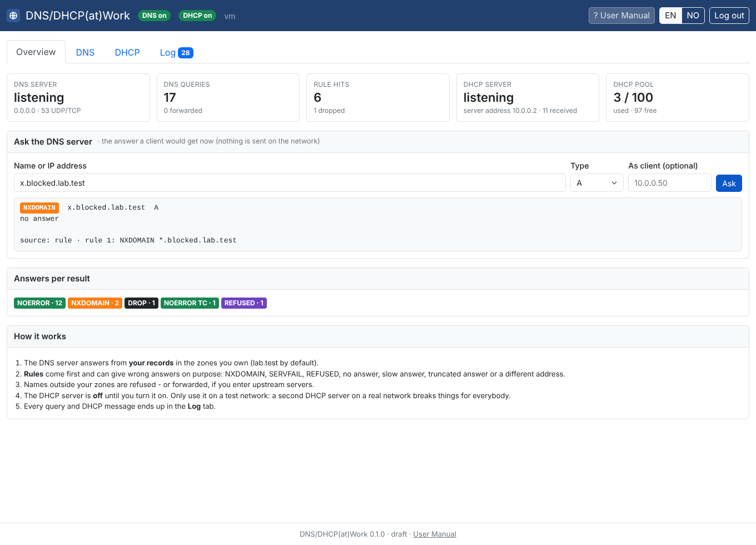Switch to the DNS tab

pyautogui.click(x=85, y=52)
